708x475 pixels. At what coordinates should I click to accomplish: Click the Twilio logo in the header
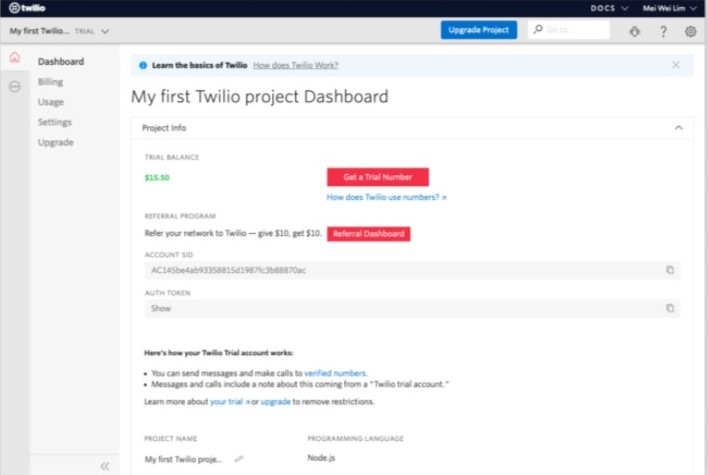(x=27, y=8)
